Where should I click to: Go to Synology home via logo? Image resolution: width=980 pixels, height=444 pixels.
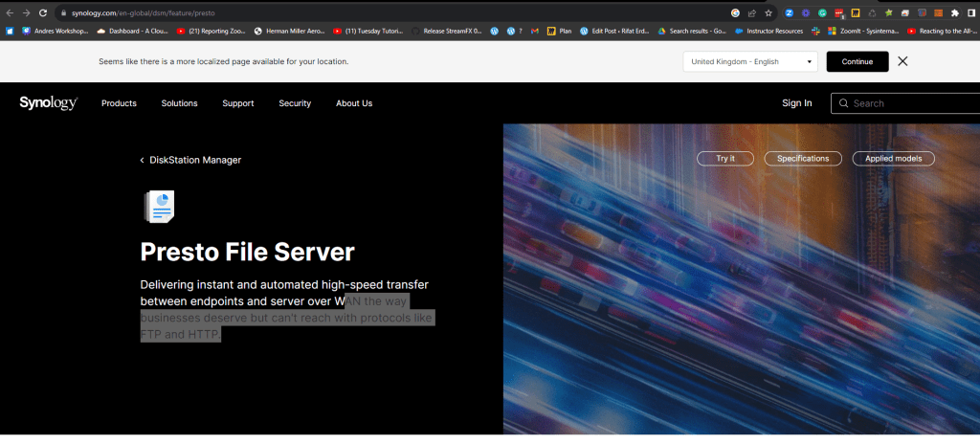48,103
